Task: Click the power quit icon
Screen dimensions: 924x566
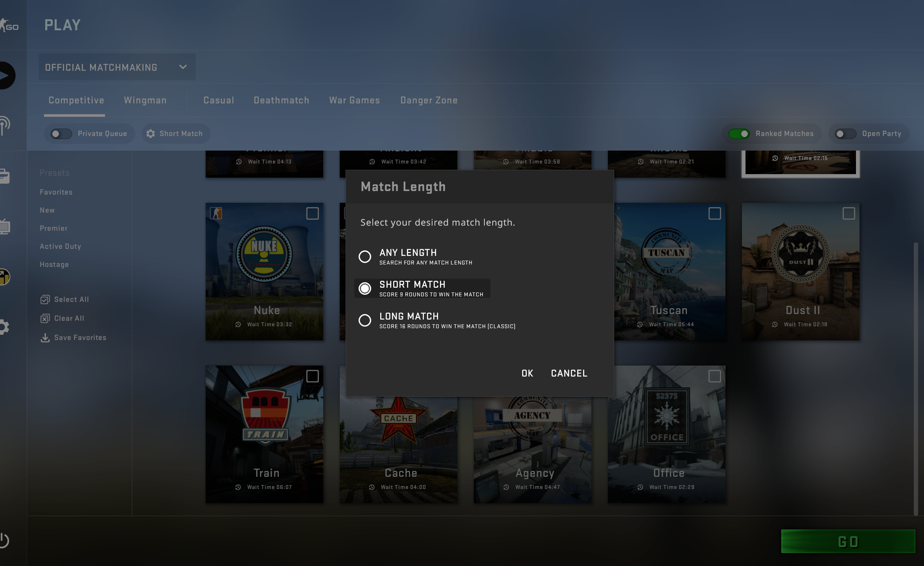Action: click(4, 540)
